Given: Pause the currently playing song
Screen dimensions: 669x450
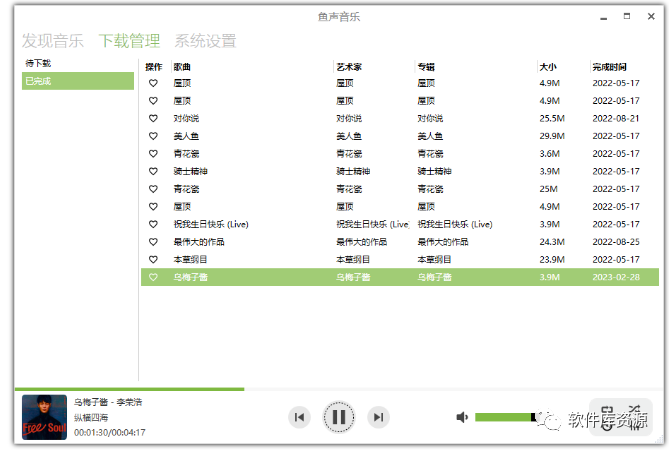Looking at the screenshot, I should pyautogui.click(x=339, y=417).
